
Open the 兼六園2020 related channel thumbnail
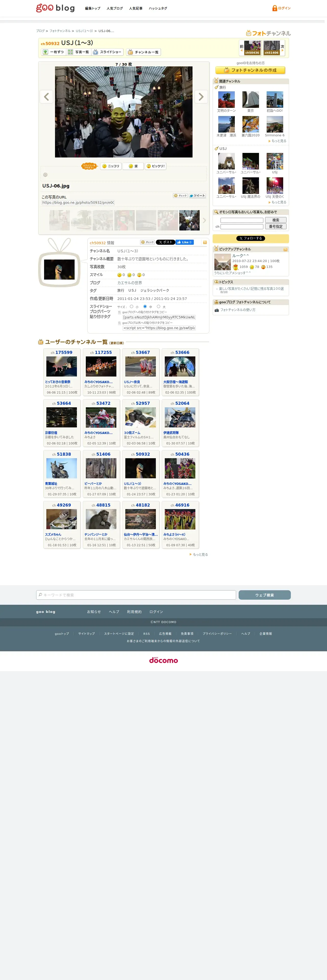pos(251,124)
